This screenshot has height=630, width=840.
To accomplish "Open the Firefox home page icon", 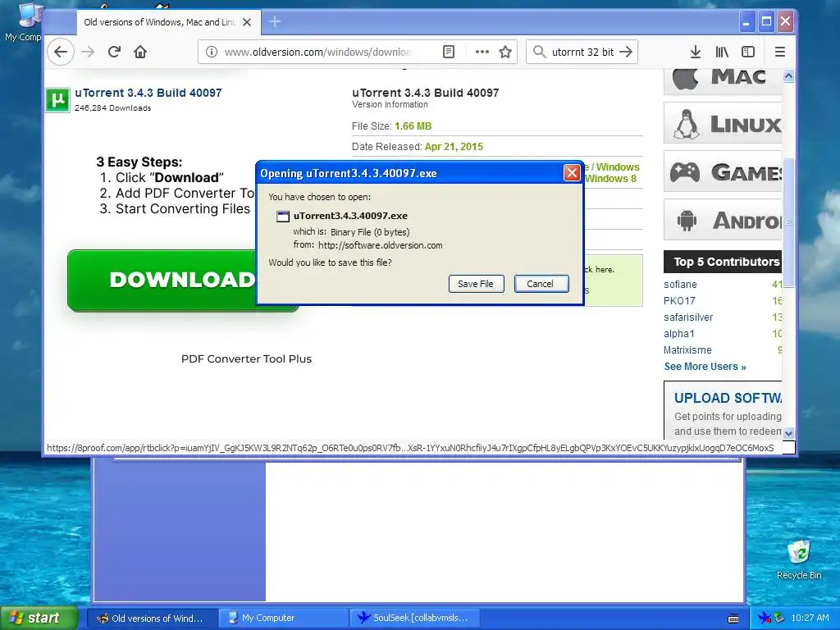I will [x=140, y=52].
